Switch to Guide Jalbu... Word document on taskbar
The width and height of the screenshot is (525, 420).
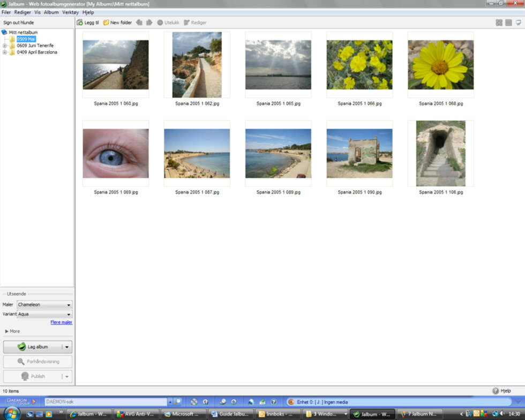tap(230, 414)
